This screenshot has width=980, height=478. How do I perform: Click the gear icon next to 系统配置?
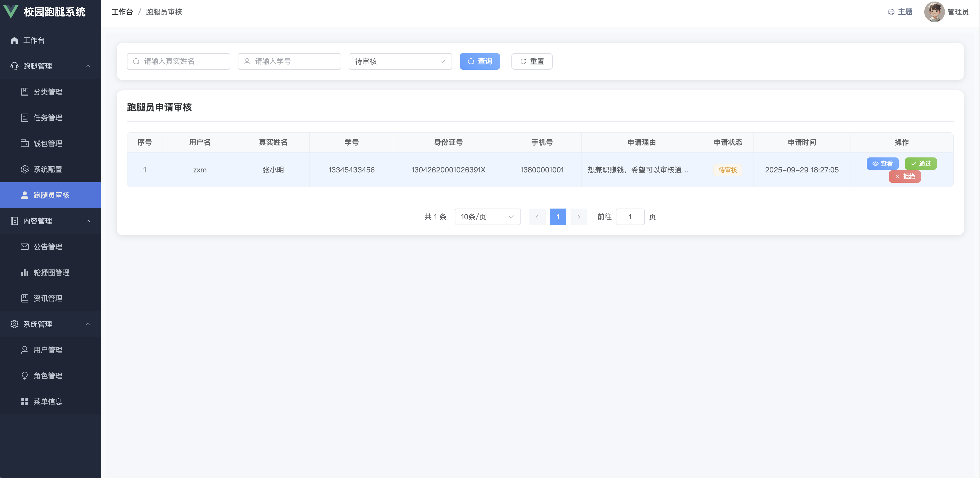25,169
